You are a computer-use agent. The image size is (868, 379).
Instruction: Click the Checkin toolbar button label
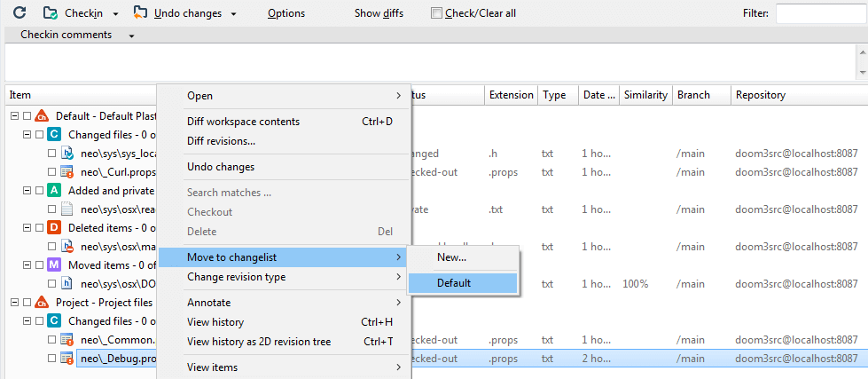[x=83, y=13]
